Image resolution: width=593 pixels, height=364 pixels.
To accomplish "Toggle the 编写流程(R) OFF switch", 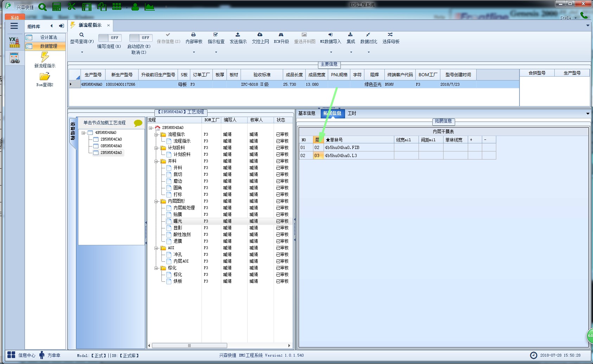I will [110, 38].
